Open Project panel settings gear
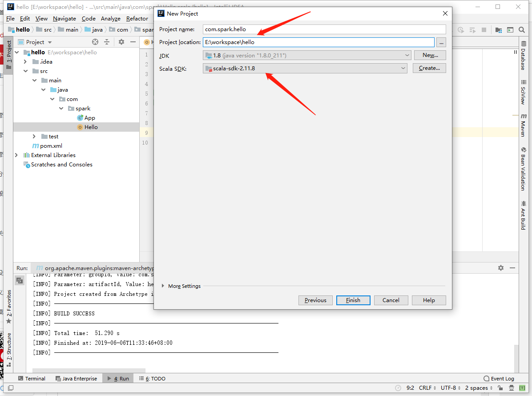Viewport: 532px width, 396px height. [x=121, y=42]
